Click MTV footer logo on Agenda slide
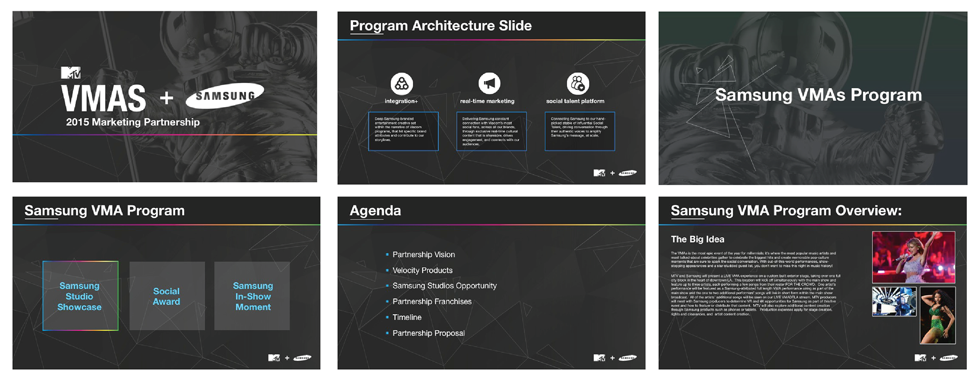The width and height of the screenshot is (980, 383). (599, 358)
